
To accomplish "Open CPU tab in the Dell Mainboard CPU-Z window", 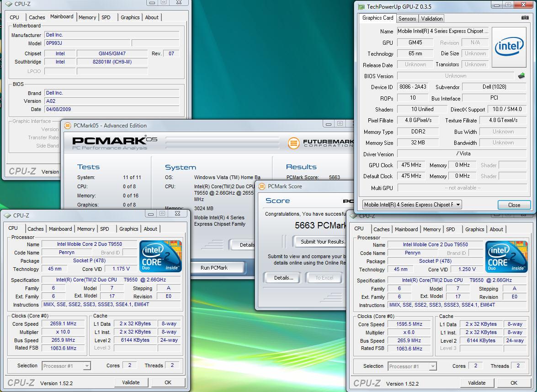I will pos(14,17).
